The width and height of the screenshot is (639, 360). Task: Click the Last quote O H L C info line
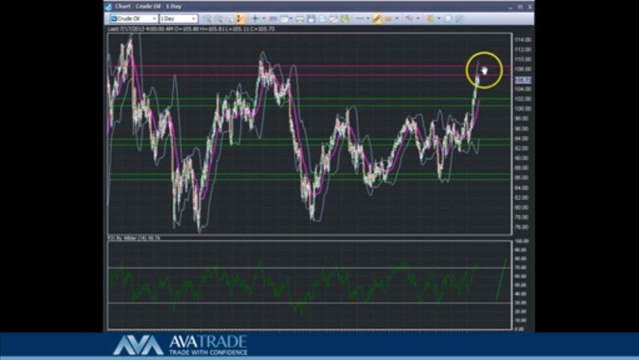coord(192,29)
